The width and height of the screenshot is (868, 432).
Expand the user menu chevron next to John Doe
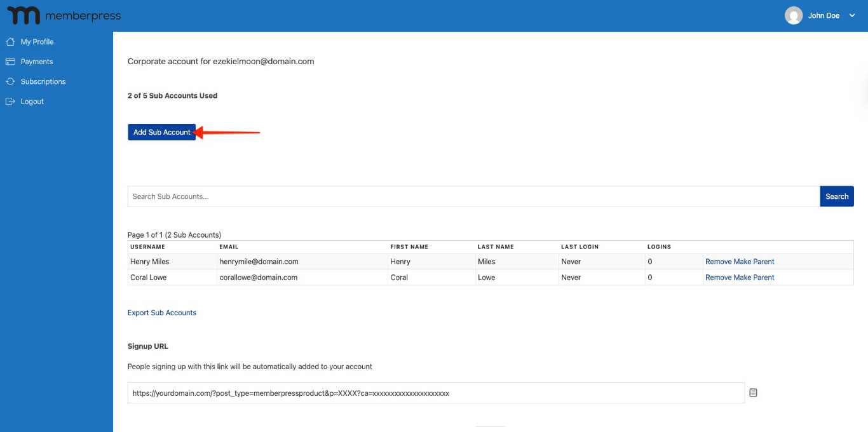point(853,16)
